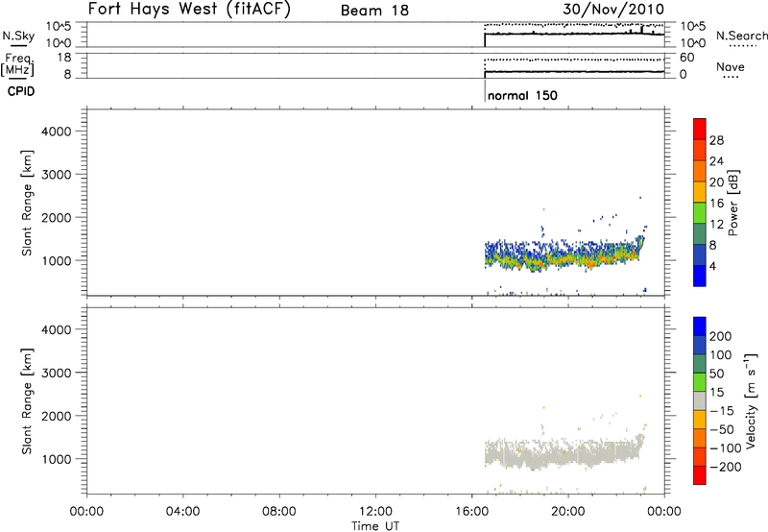Click the gray velocity band near 1000 km
Image resolution: width=768 pixels, height=532 pixels.
click(564, 453)
